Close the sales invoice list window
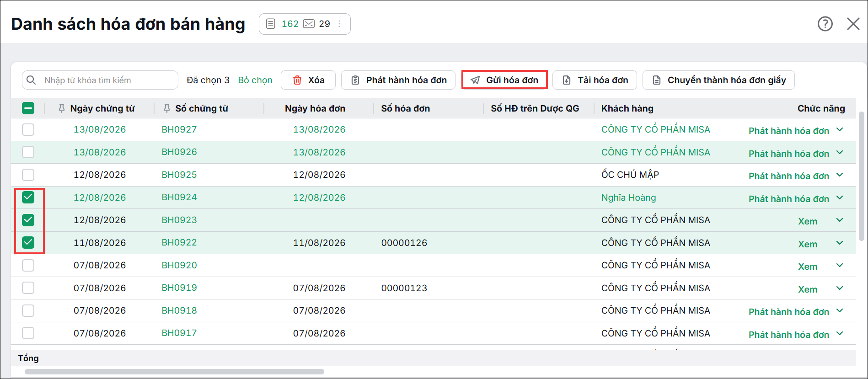The image size is (868, 379). pos(853,24)
